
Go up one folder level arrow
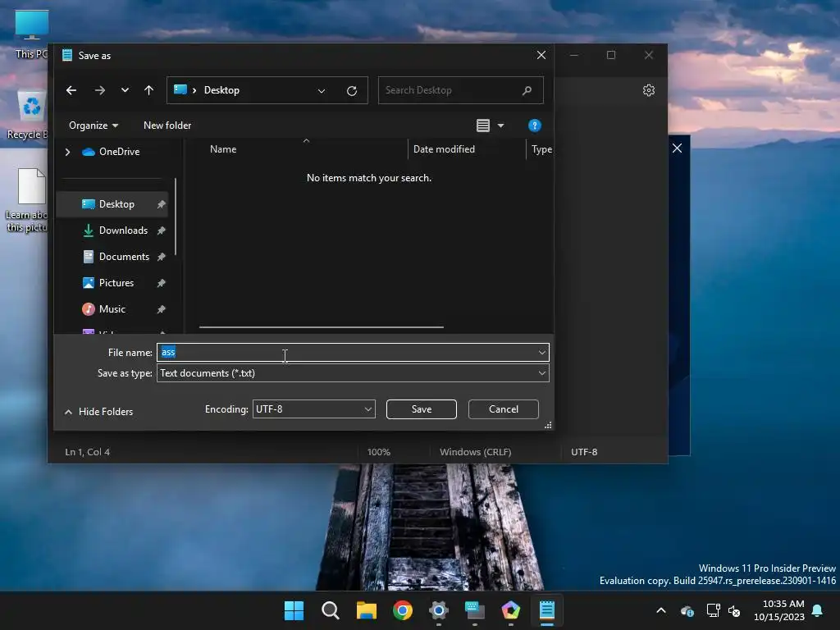[x=149, y=90]
